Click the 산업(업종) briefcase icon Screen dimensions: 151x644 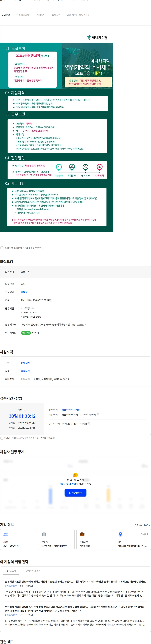click(x=82, y=534)
